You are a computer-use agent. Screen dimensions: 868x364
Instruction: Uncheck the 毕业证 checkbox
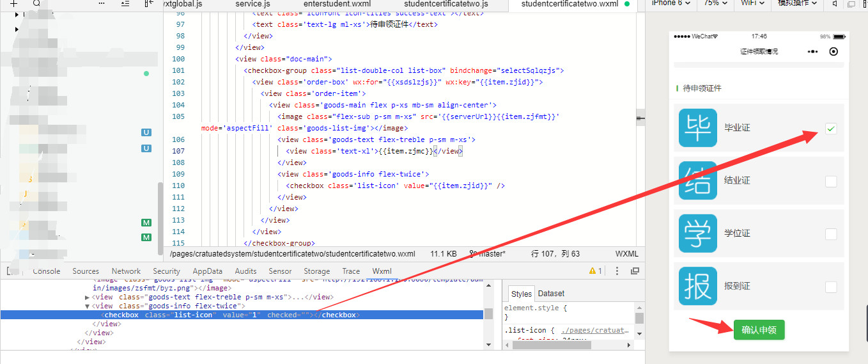[x=830, y=129]
